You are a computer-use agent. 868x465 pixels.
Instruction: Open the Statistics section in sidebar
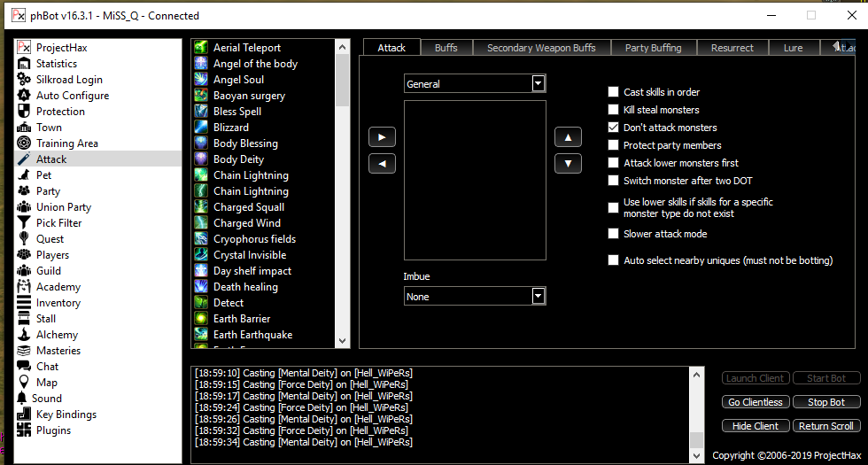[56, 64]
